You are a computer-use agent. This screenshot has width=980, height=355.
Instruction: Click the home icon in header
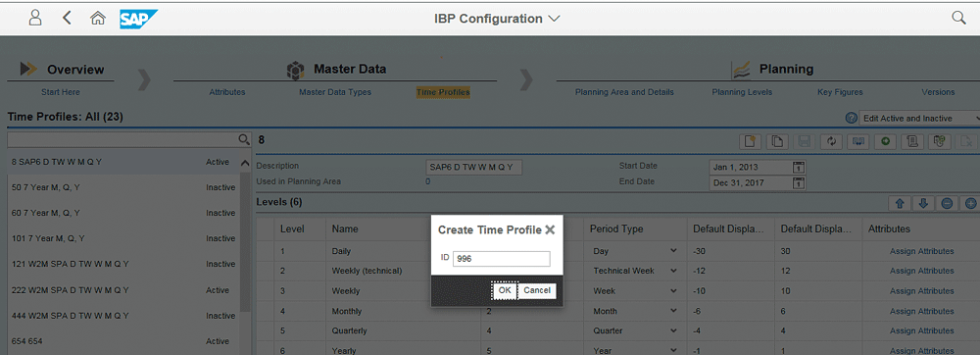click(x=97, y=18)
